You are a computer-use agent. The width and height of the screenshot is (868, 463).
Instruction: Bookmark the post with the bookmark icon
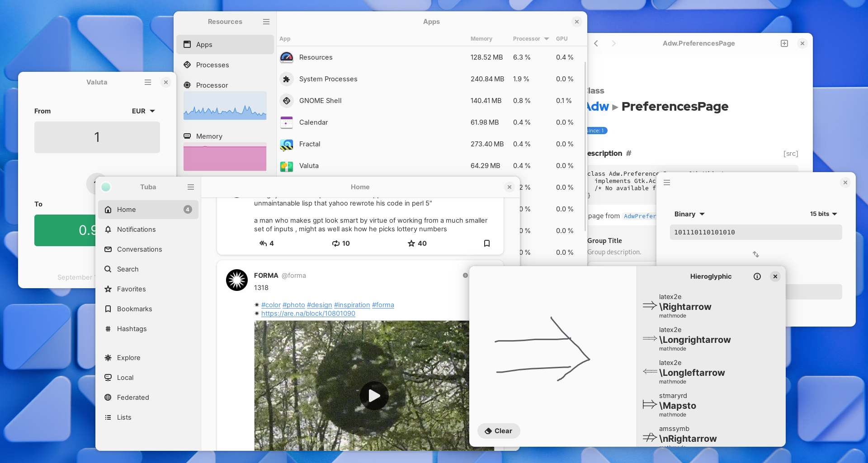[487, 243]
